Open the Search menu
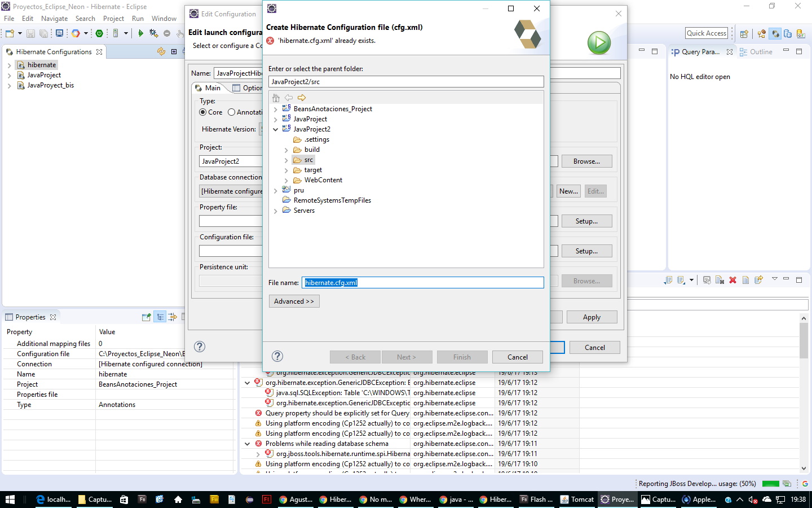The width and height of the screenshot is (812, 508). (x=85, y=19)
